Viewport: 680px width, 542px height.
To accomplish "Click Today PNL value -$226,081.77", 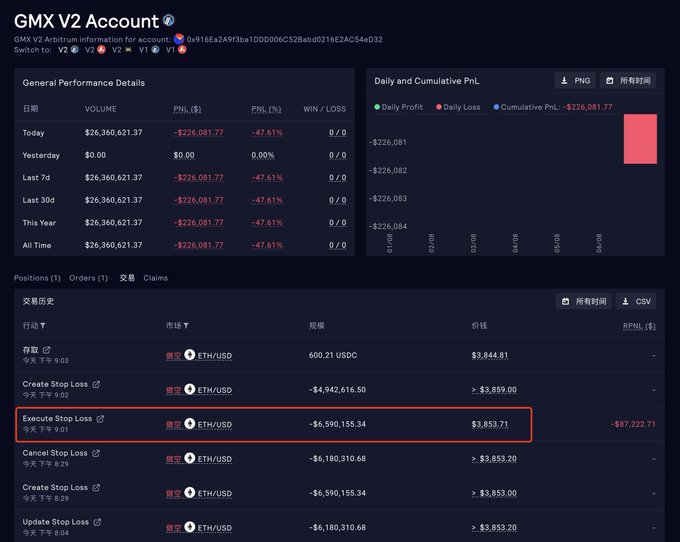I will tap(199, 132).
